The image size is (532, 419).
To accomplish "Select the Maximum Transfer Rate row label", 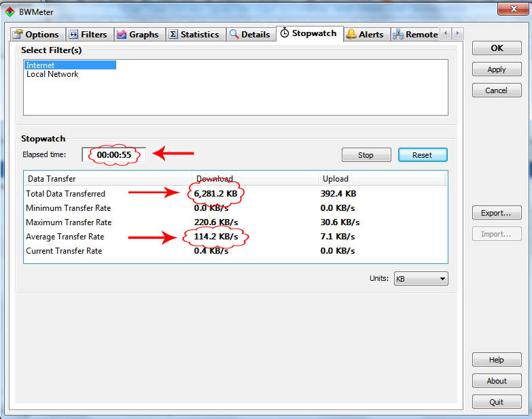I will point(69,222).
